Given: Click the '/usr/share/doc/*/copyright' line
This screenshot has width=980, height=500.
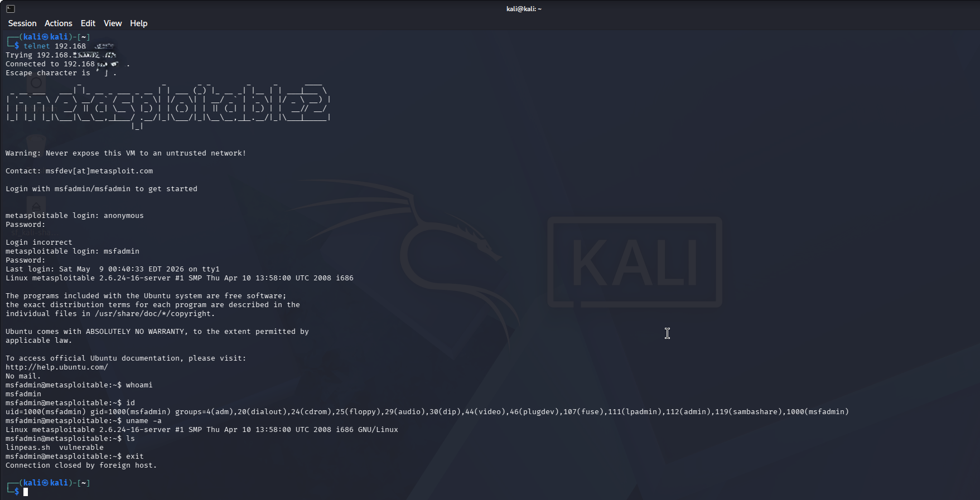Looking at the screenshot, I should coord(110,314).
